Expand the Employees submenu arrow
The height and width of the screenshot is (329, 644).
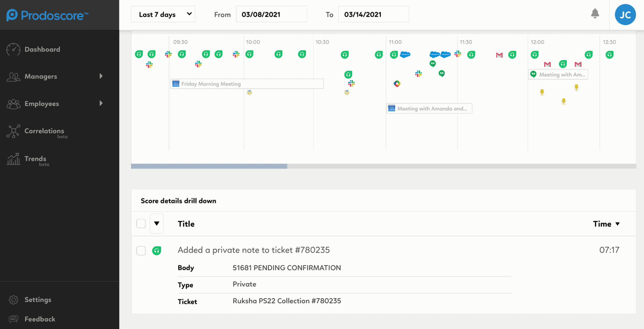coord(101,103)
